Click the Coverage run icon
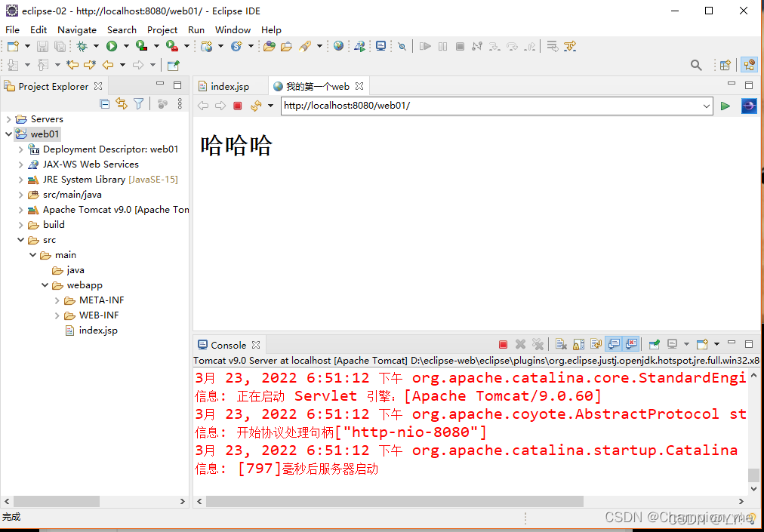The height and width of the screenshot is (532, 764). (x=142, y=46)
